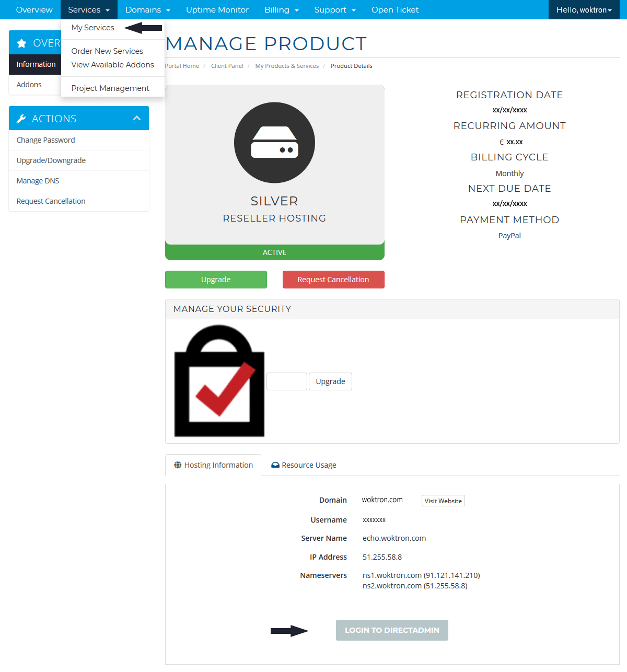Open Manage DNS action
The height and width of the screenshot is (672, 627).
click(x=79, y=181)
